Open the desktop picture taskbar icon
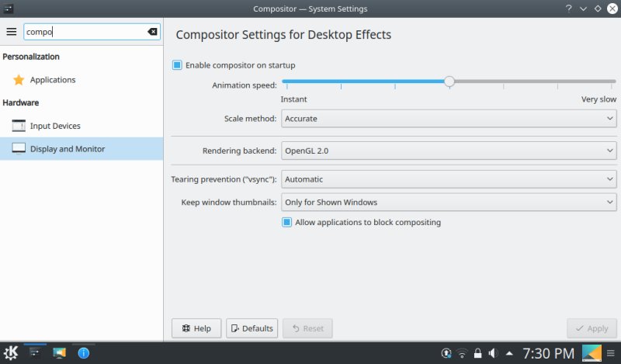The height and width of the screenshot is (364, 621). pos(60,352)
